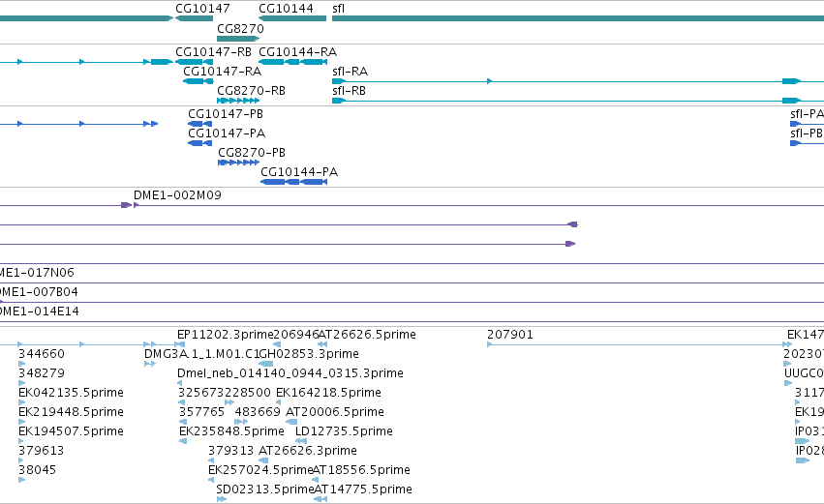Open transcript CG10147-RB label
The image size is (824, 504).
(x=213, y=52)
